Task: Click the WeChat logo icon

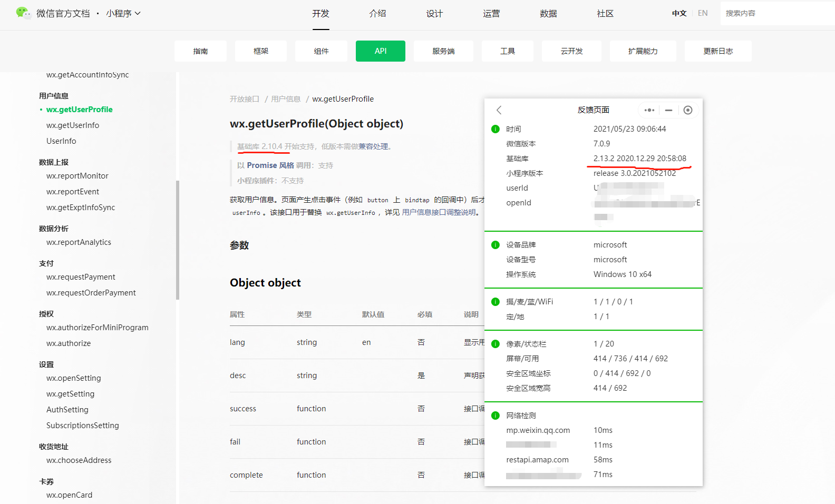Action: (23, 13)
